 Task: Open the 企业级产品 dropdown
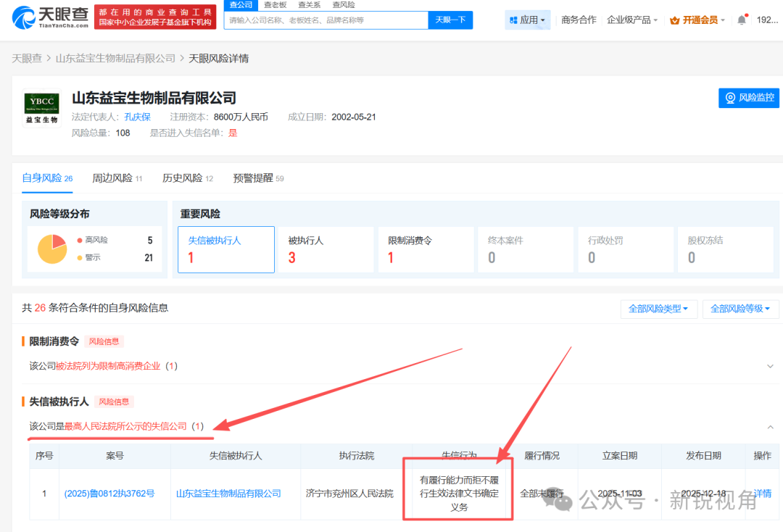632,20
